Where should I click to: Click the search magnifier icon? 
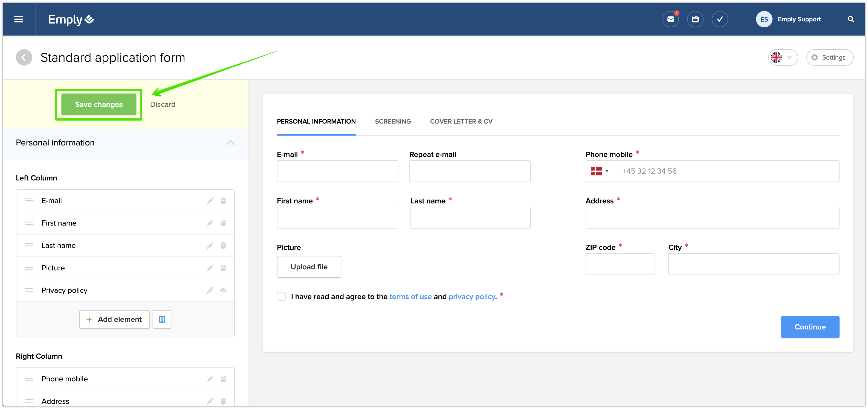tap(850, 19)
